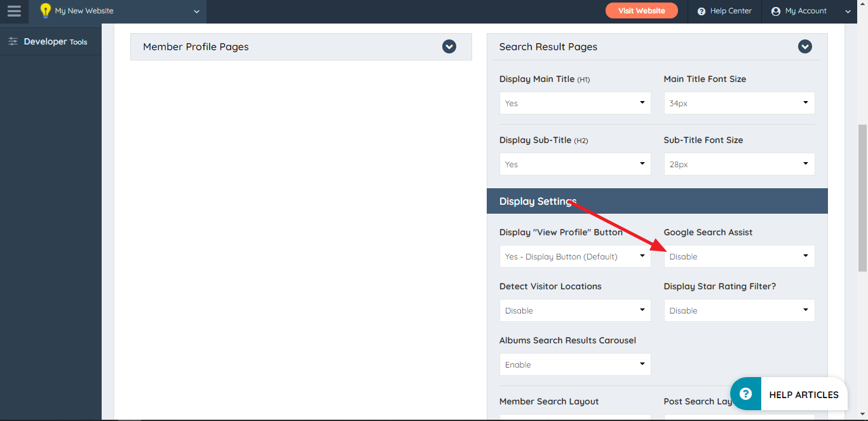The image size is (868, 421).
Task: Click the lightbulb icon next to My New Website
Action: click(x=44, y=10)
